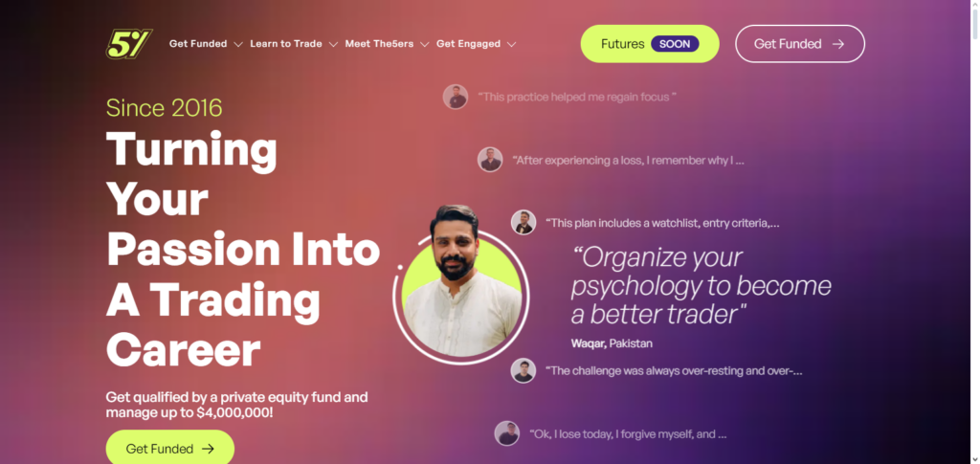Select the avatar beside "After experiencing a loss" quote

click(x=490, y=160)
